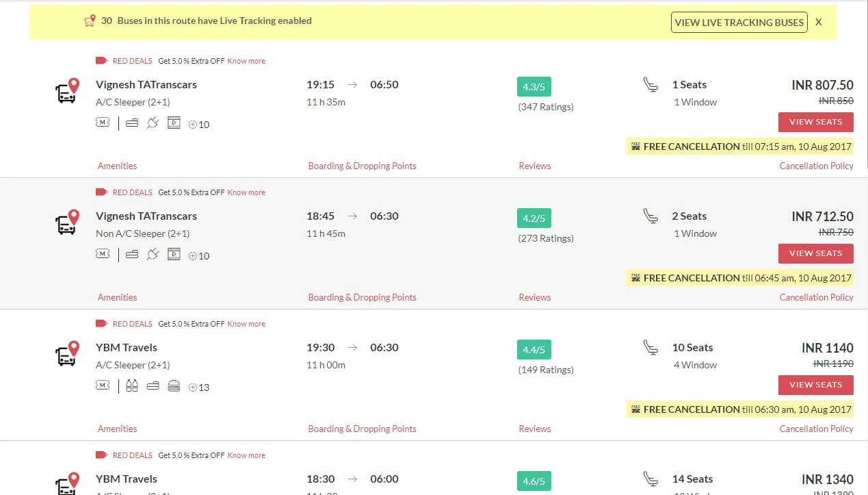
Task: Open Boarding & Dropping Points for YBM Travels 19:30
Action: pyautogui.click(x=362, y=429)
